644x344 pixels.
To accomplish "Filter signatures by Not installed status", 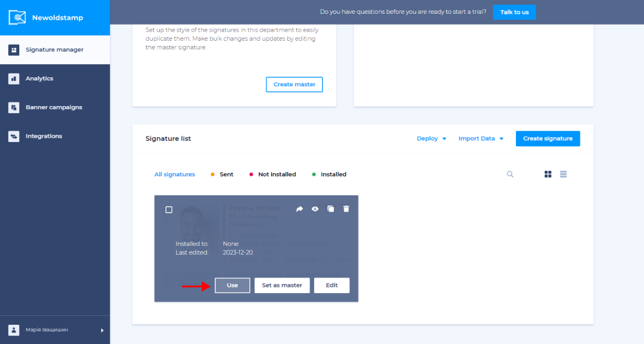I will pyautogui.click(x=277, y=174).
